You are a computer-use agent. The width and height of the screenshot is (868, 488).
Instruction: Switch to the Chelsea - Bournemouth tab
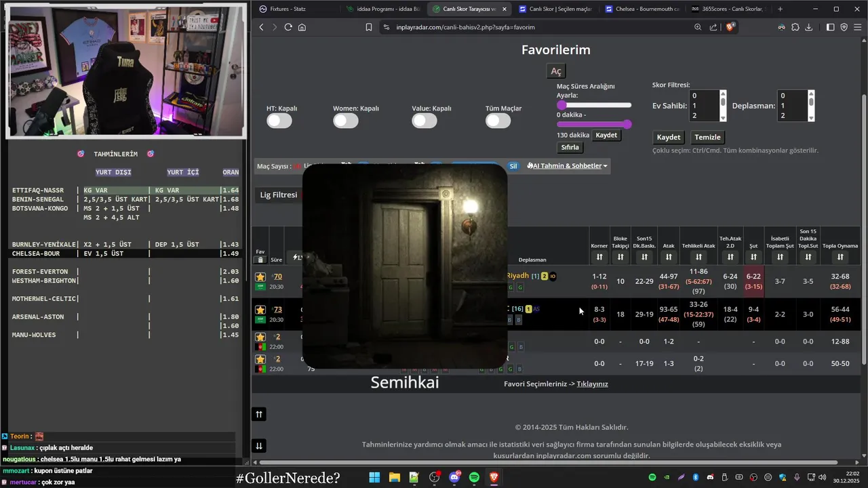(x=641, y=9)
